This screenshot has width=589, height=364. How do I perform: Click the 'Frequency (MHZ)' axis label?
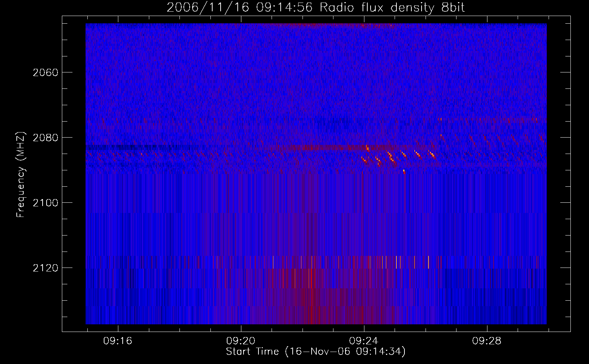pos(21,175)
